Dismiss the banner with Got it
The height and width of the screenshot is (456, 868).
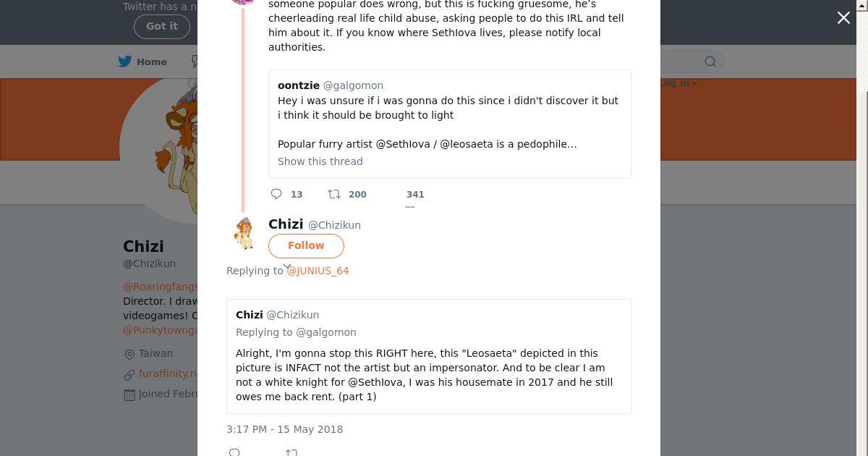[161, 26]
